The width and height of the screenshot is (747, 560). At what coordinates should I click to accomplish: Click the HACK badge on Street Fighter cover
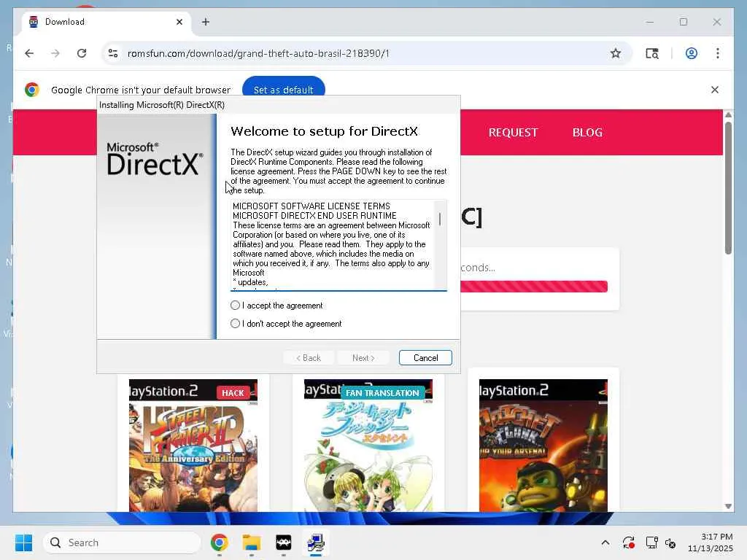(x=233, y=393)
